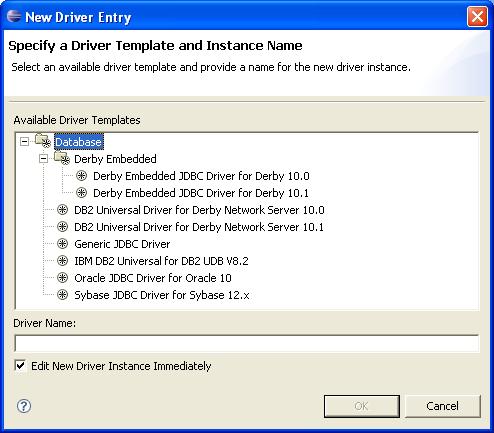Viewport: 494px width, 433px height.
Task: Click the DB2 Network Server 10.0 driver icon
Action: (x=62, y=210)
